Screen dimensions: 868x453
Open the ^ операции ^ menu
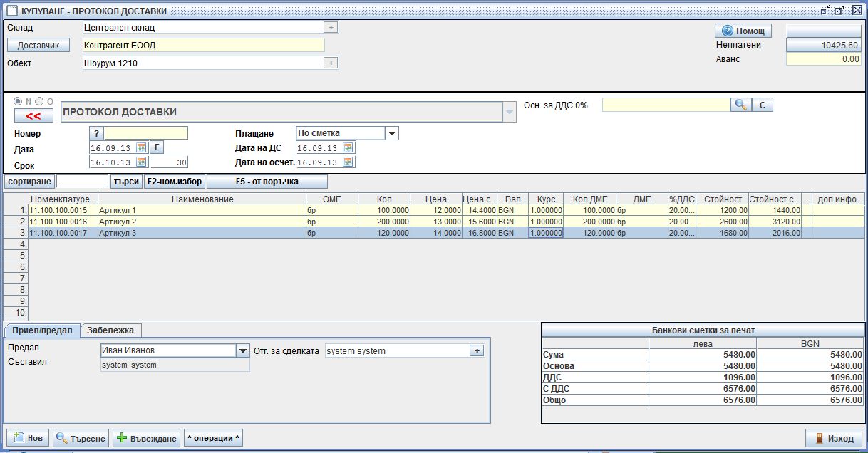tap(214, 438)
